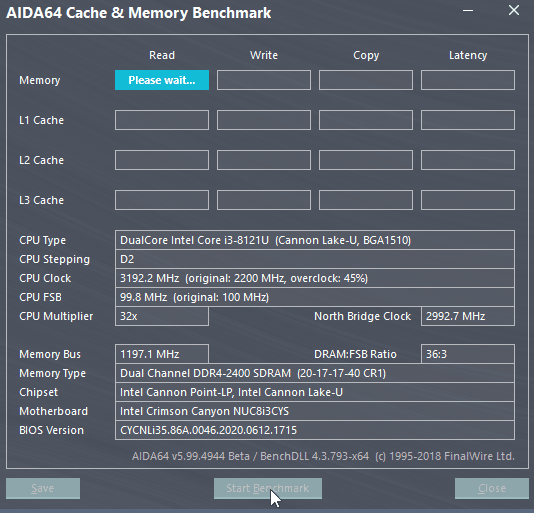Click the L1 Cache Read result box

pos(162,120)
